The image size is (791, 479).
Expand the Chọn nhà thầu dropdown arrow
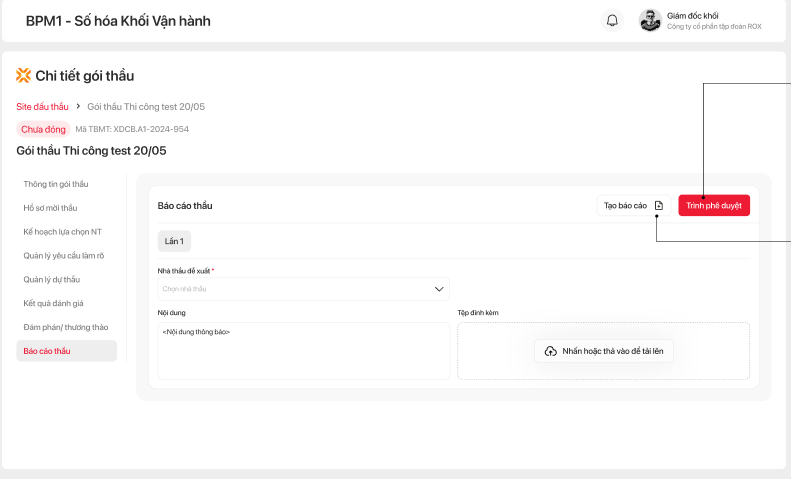pos(438,289)
